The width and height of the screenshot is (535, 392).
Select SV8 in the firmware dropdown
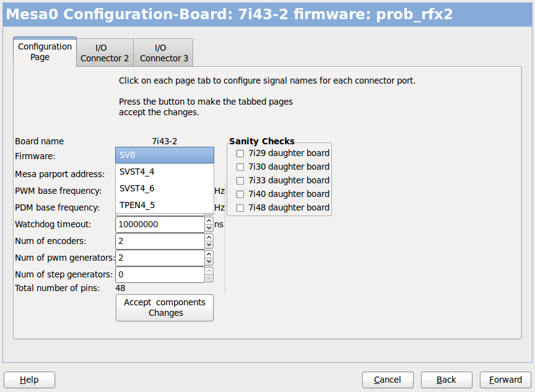pyautogui.click(x=165, y=155)
